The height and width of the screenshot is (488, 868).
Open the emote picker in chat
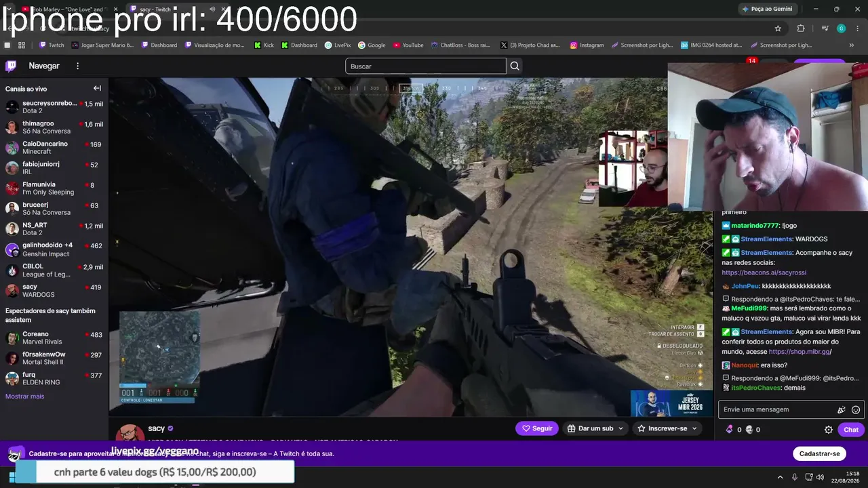pyautogui.click(x=856, y=409)
